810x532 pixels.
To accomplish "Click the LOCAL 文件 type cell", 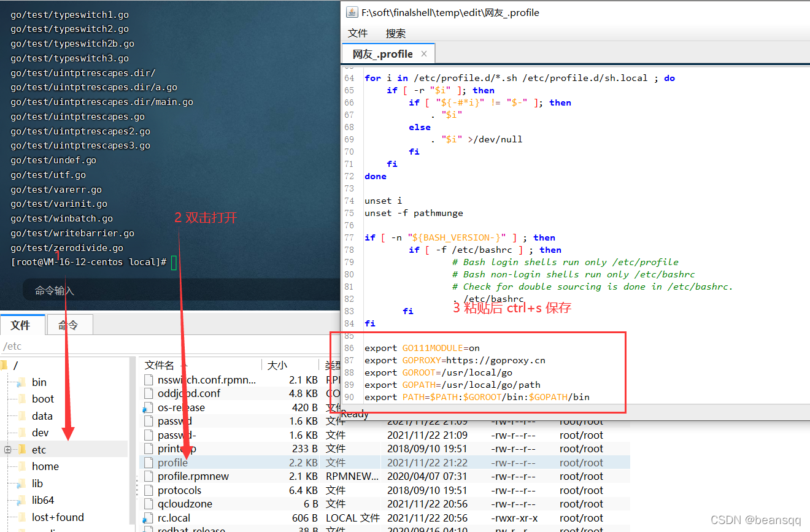I will [353, 518].
